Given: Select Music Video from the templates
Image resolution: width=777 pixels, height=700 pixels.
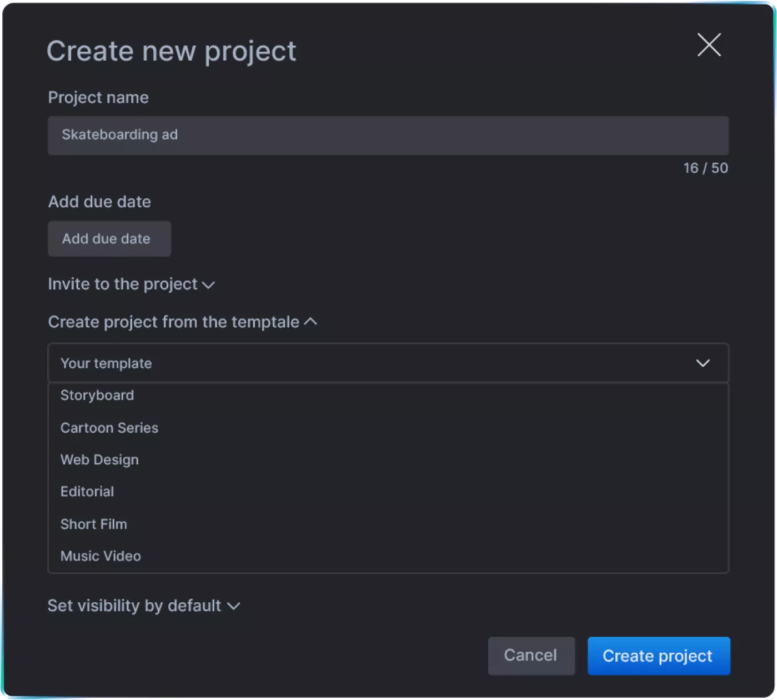Looking at the screenshot, I should tap(101, 556).
